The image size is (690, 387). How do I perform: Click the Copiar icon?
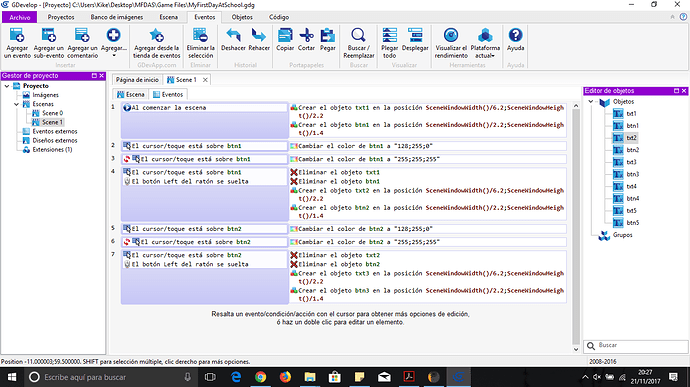click(x=285, y=36)
